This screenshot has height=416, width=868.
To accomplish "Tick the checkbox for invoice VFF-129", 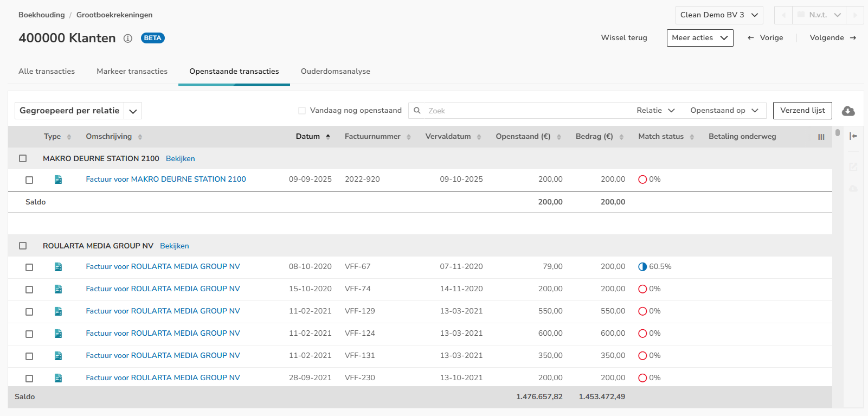I will tap(29, 312).
